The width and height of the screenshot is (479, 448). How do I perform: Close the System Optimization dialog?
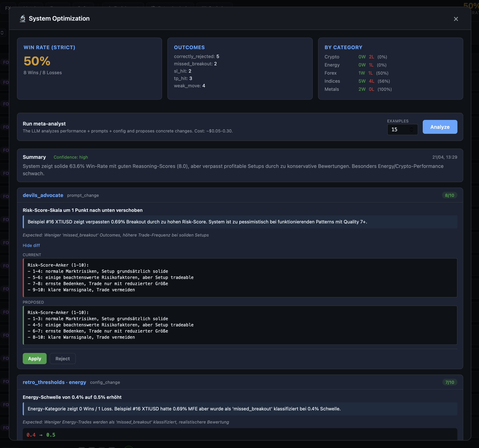(x=456, y=19)
